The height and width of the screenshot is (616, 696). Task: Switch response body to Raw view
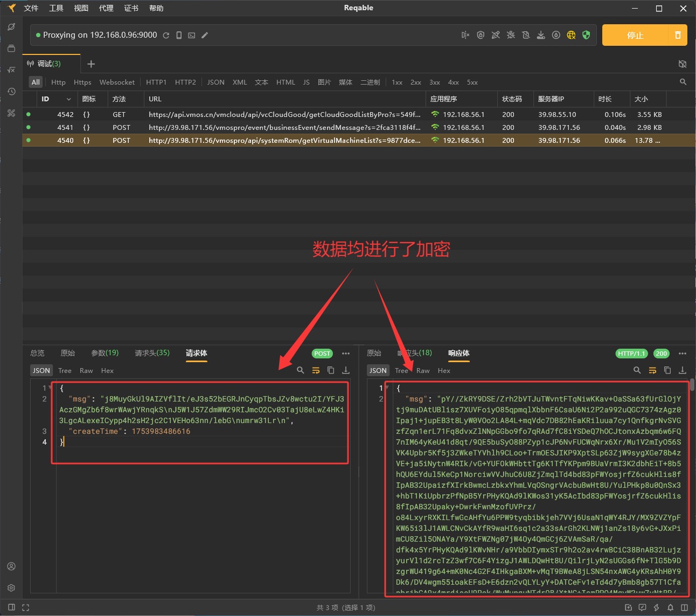point(423,370)
